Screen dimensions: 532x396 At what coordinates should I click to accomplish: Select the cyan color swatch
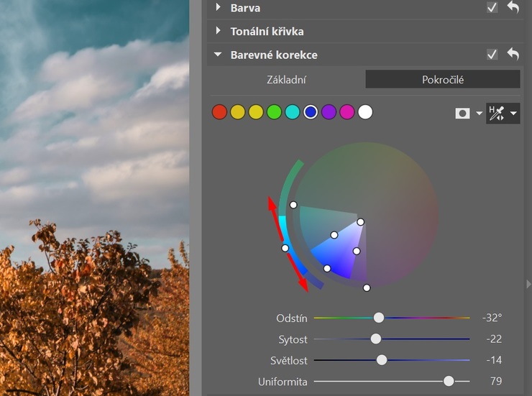(x=293, y=112)
